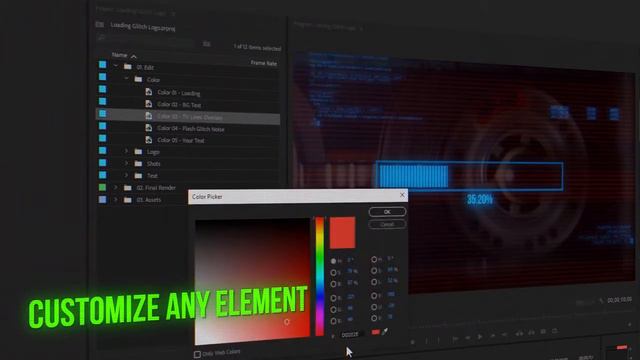640x360 pixels.
Task: Click the cyan label square of the Shots bin
Action: pyautogui.click(x=102, y=162)
